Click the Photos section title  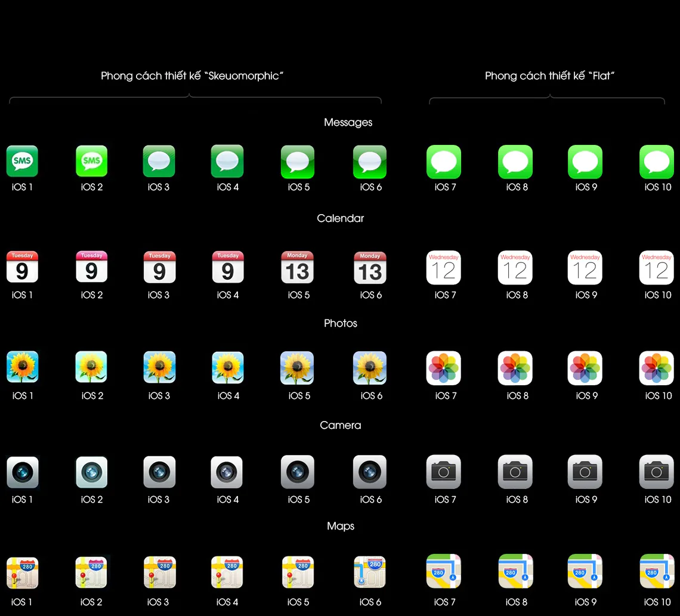[341, 323]
